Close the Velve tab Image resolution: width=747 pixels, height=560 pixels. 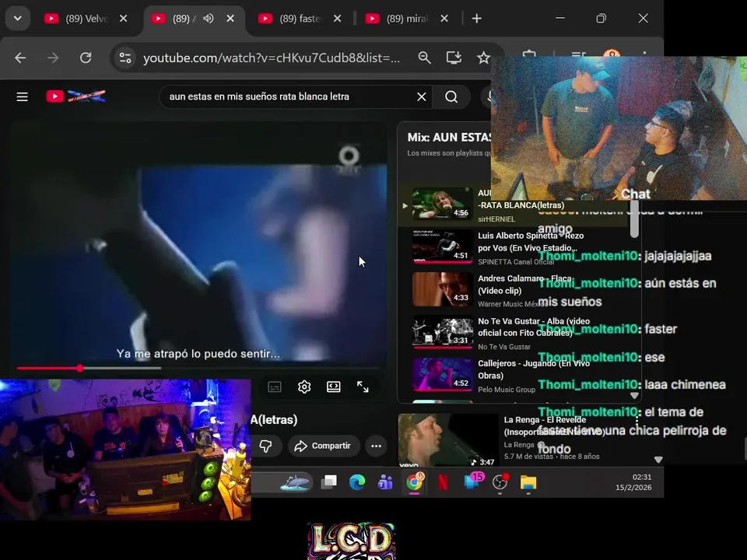(124, 19)
